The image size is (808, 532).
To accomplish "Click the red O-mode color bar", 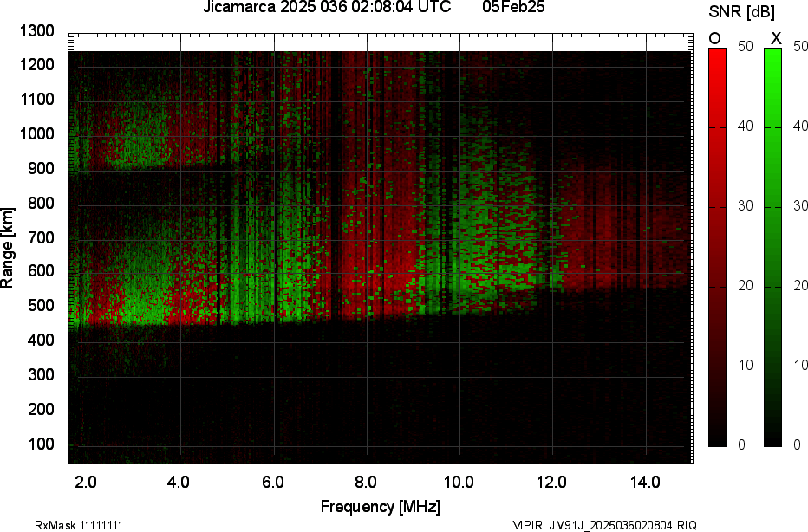I will coord(717,247).
